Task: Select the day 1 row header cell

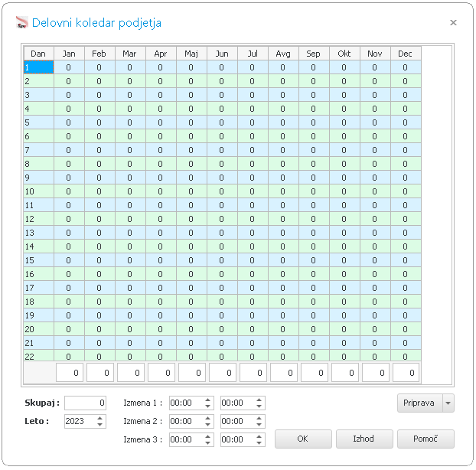Action: coord(38,67)
